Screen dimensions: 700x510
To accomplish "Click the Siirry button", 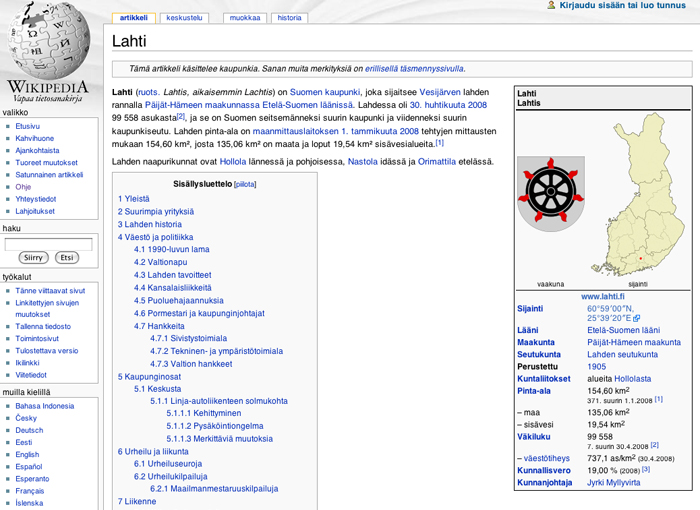I will coord(33,258).
